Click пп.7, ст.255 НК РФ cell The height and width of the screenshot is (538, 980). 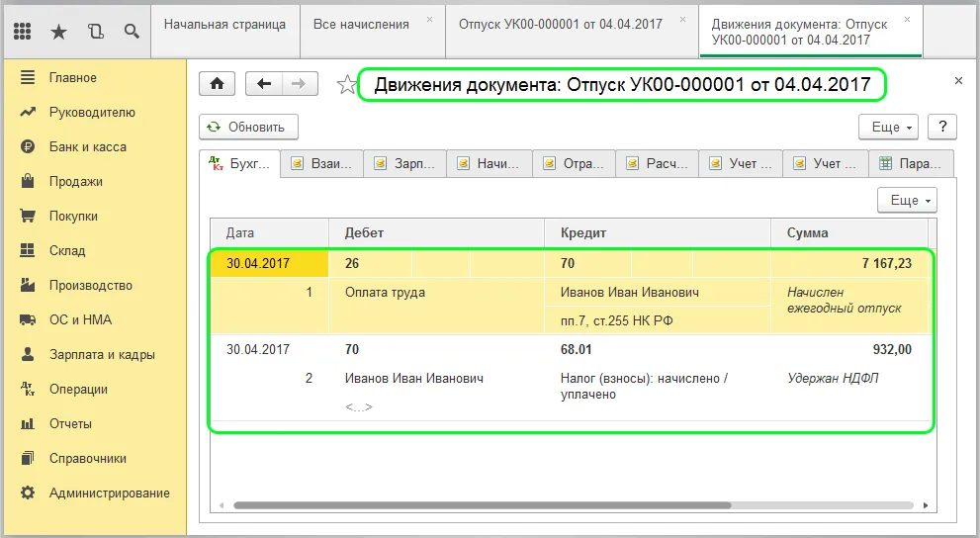pos(658,321)
